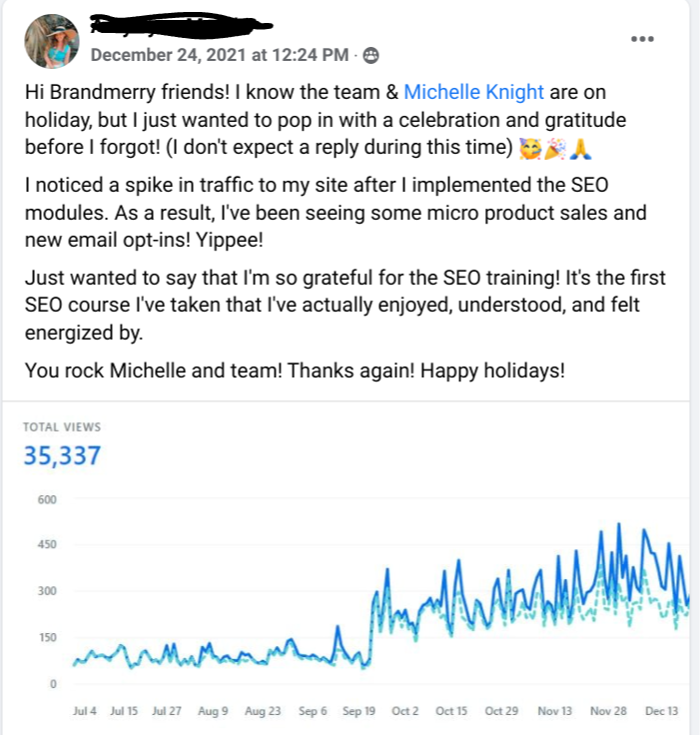The height and width of the screenshot is (735, 700).
Task: Select the Oct 2 date on chart axis
Action: (405, 711)
